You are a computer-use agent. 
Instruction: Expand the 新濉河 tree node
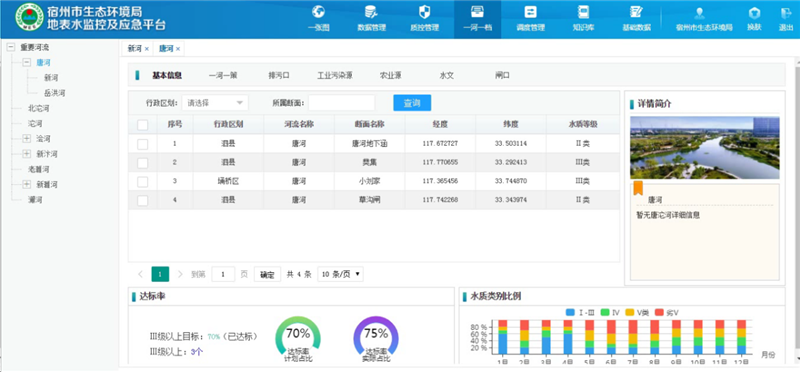27,184
